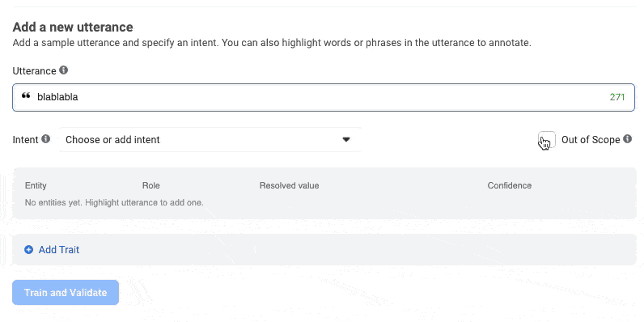Image resolution: width=644 pixels, height=322 pixels.
Task: Click the Add Trait link
Action: click(x=59, y=250)
